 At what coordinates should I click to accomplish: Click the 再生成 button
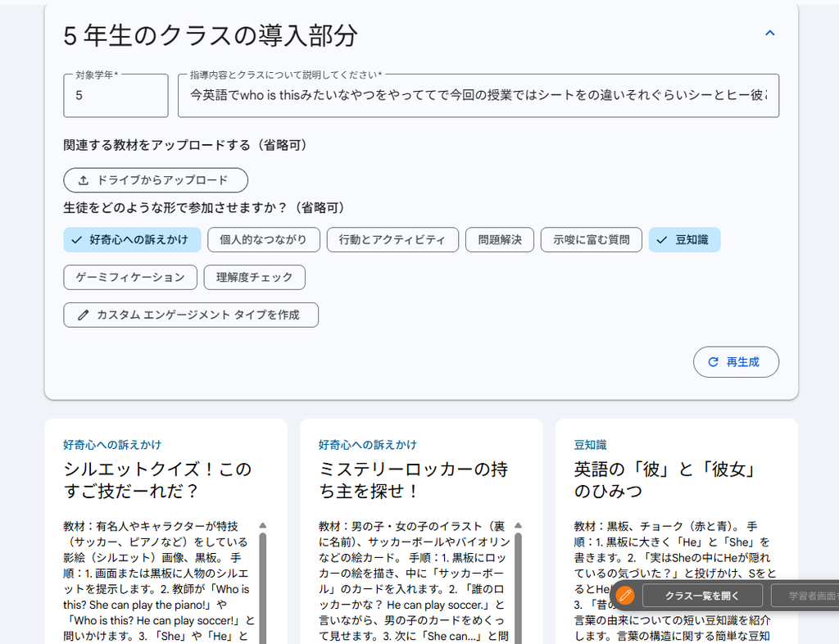pyautogui.click(x=737, y=362)
